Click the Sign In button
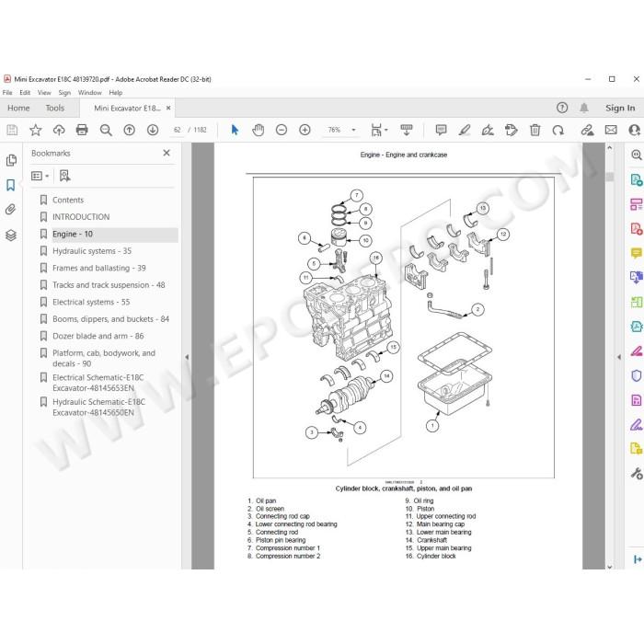This screenshot has width=644, height=644. 620,108
